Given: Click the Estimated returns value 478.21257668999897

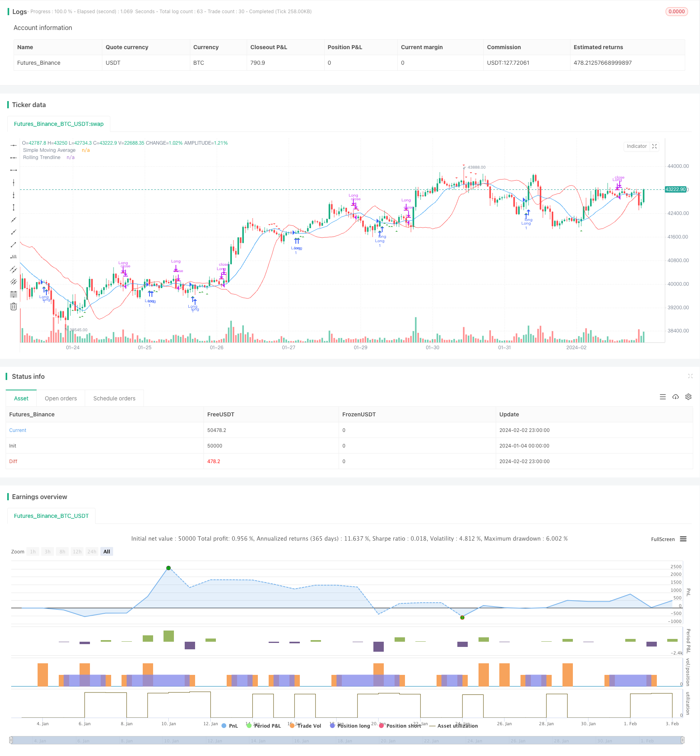Looking at the screenshot, I should coord(602,63).
